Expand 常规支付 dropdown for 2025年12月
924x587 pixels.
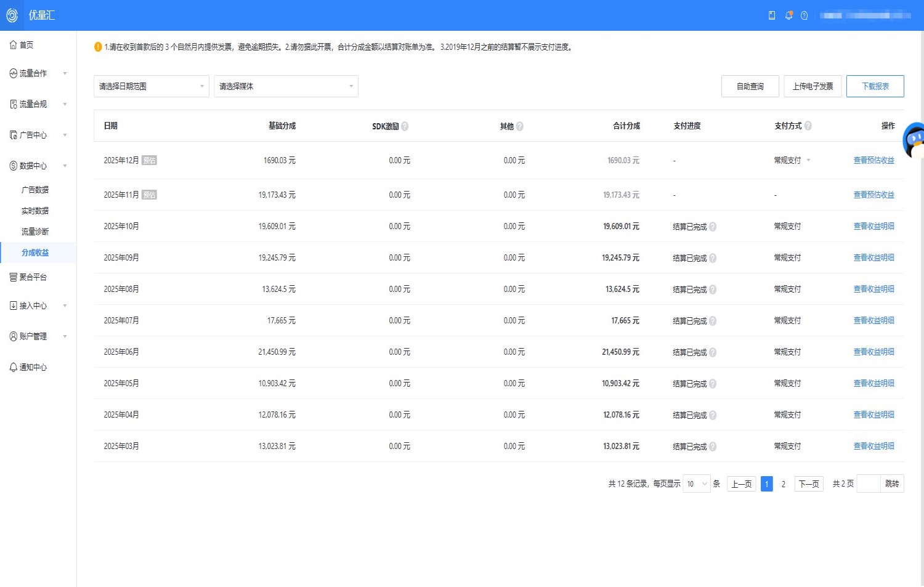pos(808,160)
